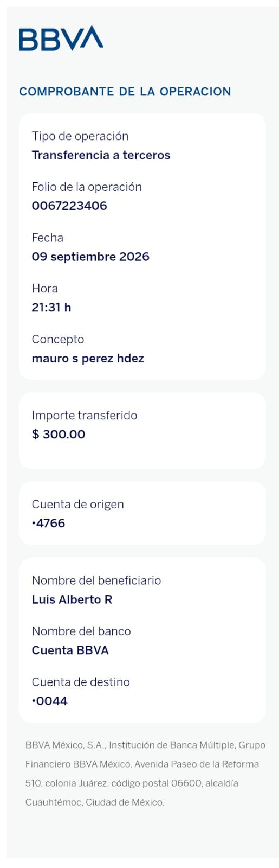Image resolution: width=279 pixels, height=868 pixels.
Task: Click the folio number 0067223406
Action: click(x=69, y=206)
